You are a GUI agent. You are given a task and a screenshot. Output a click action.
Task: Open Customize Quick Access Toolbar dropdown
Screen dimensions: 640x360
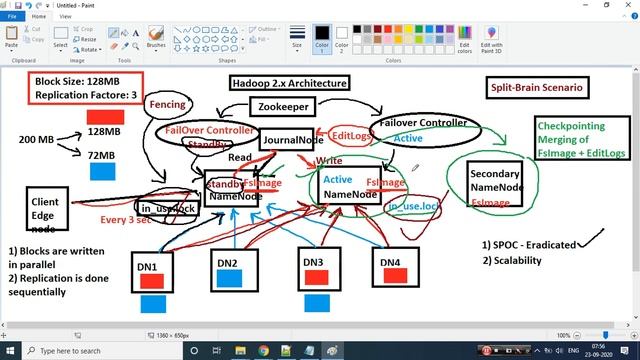[48, 6]
